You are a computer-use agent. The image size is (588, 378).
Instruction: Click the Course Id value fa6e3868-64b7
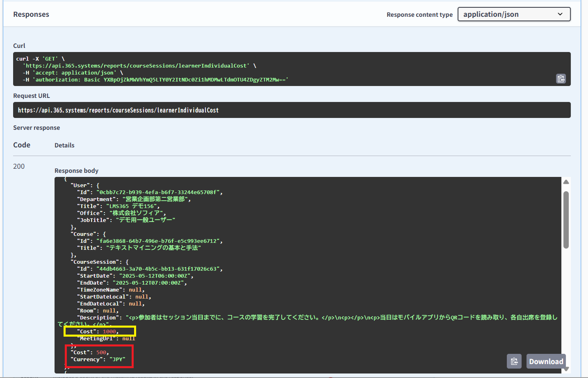(158, 241)
